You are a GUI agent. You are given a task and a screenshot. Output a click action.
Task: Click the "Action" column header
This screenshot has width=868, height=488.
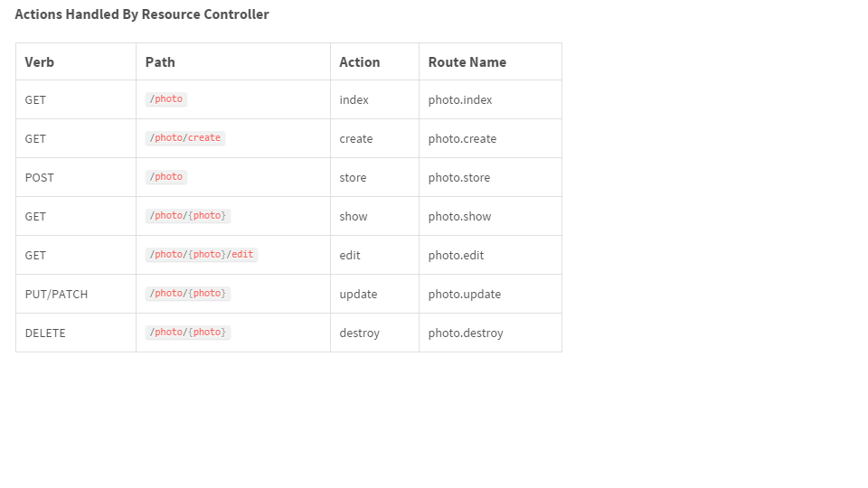(x=360, y=62)
